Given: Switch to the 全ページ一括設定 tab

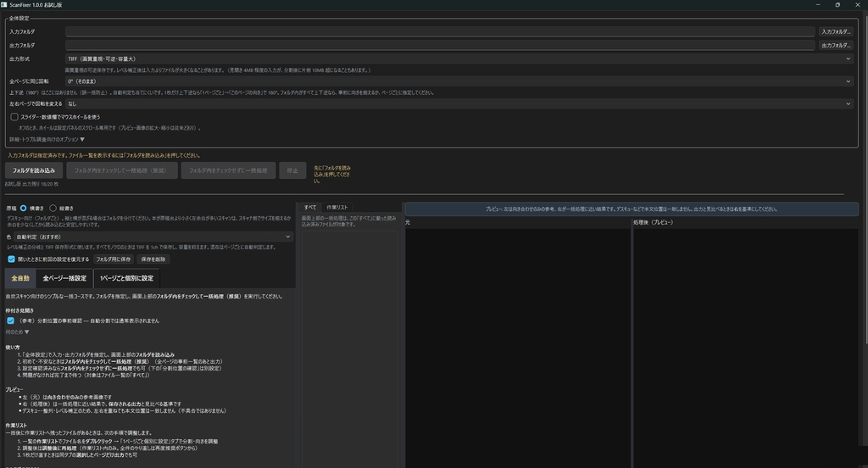Looking at the screenshot, I should [x=64, y=278].
